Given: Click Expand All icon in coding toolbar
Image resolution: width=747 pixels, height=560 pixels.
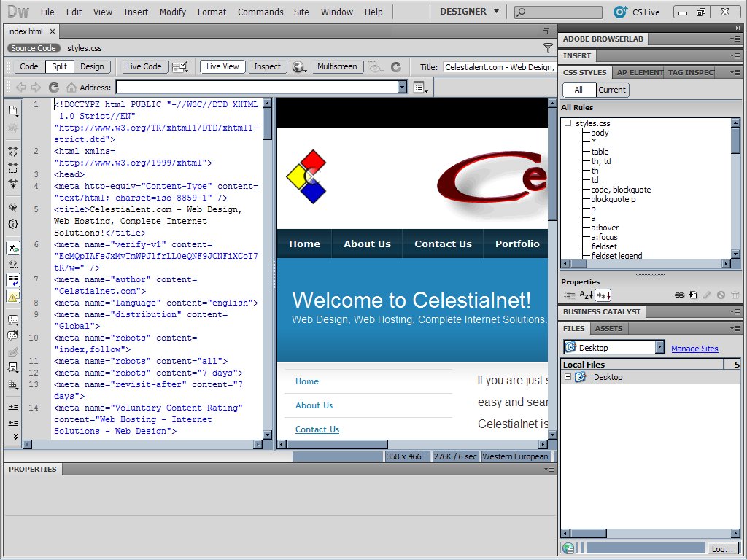Looking at the screenshot, I should [x=13, y=184].
